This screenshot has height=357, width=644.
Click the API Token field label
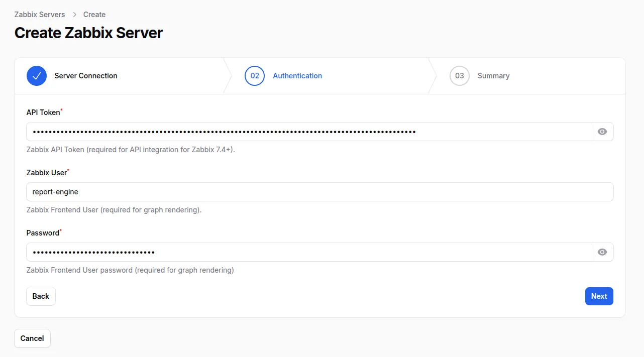43,112
